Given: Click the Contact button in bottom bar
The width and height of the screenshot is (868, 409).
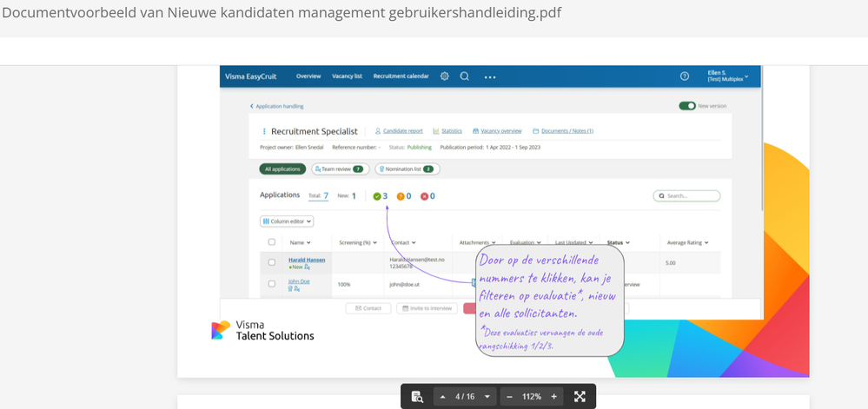Looking at the screenshot, I should [x=368, y=308].
